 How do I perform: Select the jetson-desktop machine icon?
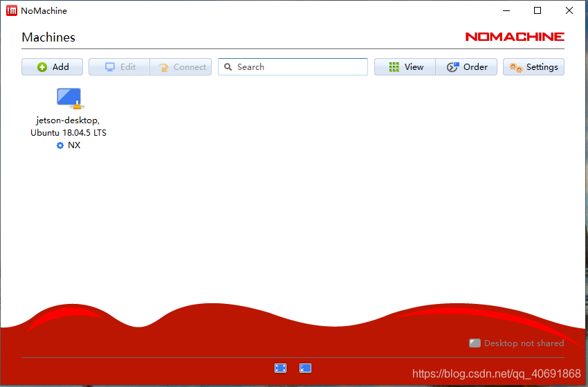(70, 98)
